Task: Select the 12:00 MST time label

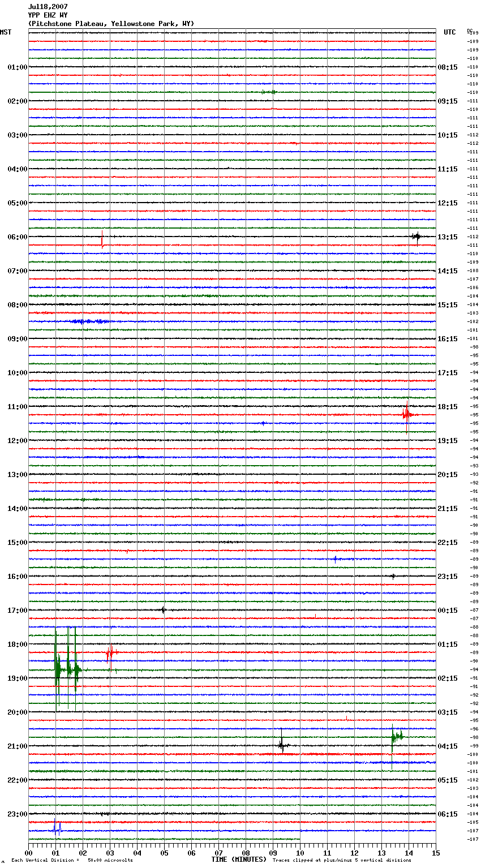Action: (18, 441)
